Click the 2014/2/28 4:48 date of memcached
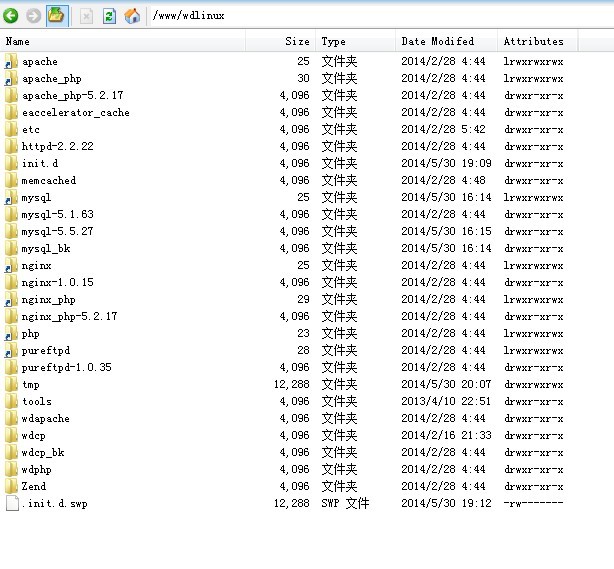Image resolution: width=614 pixels, height=569 pixels. pyautogui.click(x=443, y=180)
